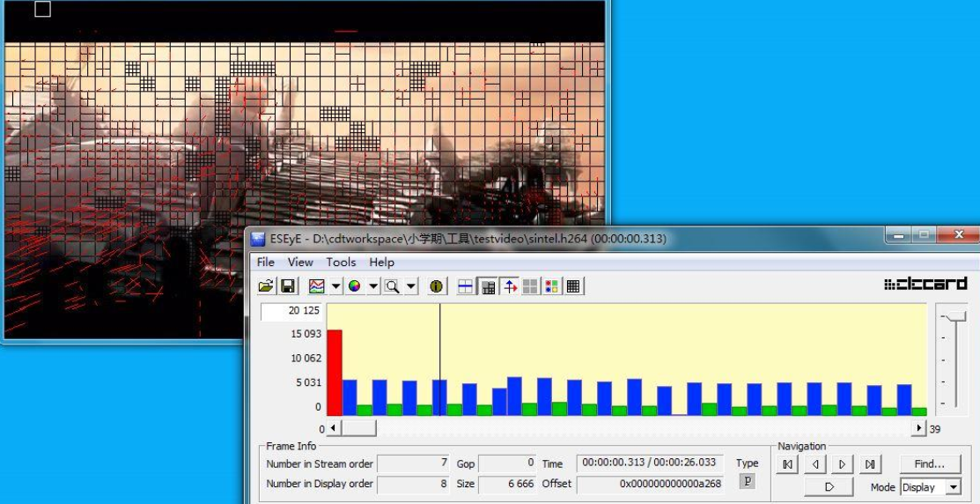Click the Gop value field

click(x=507, y=463)
